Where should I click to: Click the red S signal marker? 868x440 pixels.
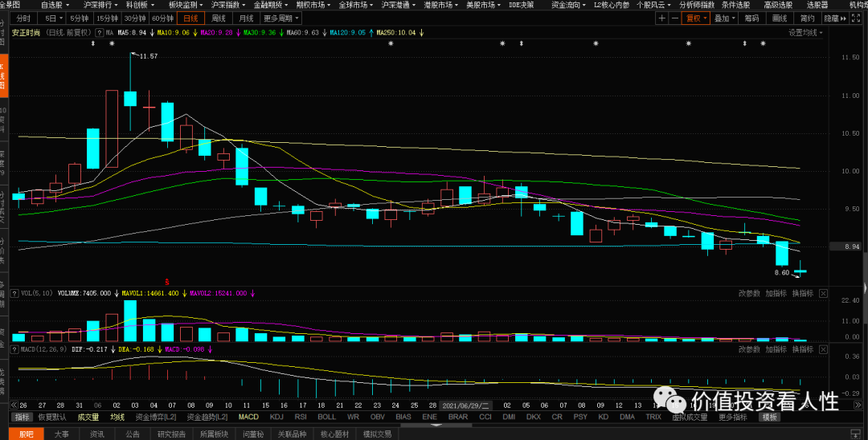166,281
